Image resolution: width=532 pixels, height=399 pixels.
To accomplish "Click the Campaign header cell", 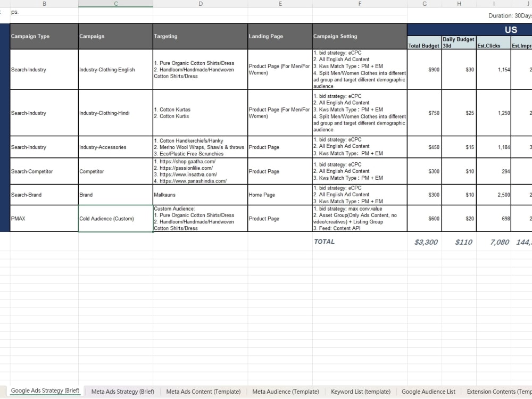I will point(115,36).
